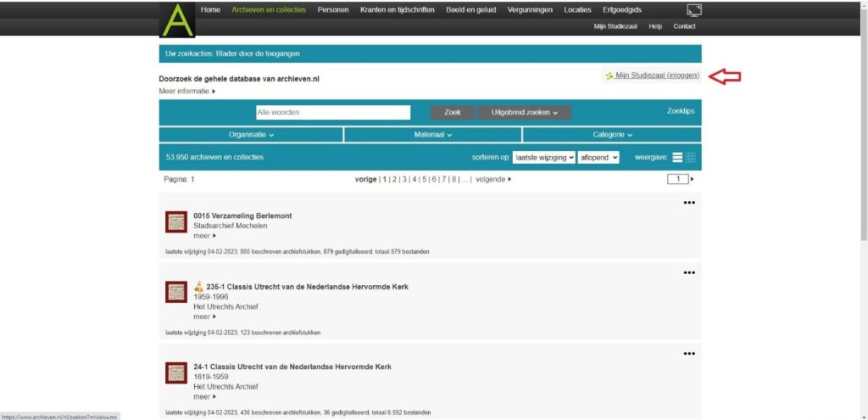The height and width of the screenshot is (420, 868).
Task: Open the Erfgoedgids menu item
Action: [x=622, y=10]
